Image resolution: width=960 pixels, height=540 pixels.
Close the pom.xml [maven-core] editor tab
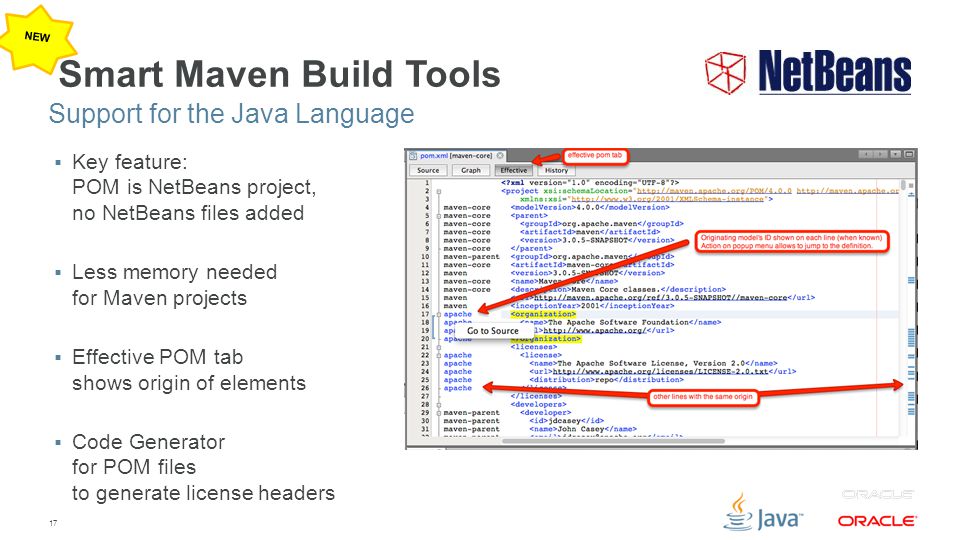(x=500, y=156)
